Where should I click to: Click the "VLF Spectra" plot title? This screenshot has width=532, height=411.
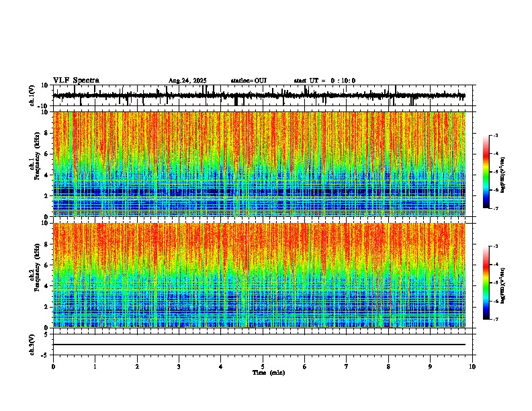[76, 81]
